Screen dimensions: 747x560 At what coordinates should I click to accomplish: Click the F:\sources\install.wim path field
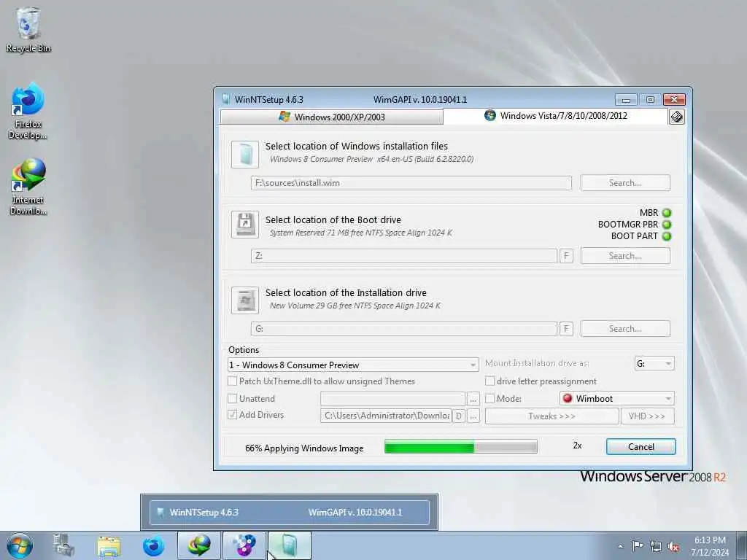click(411, 183)
